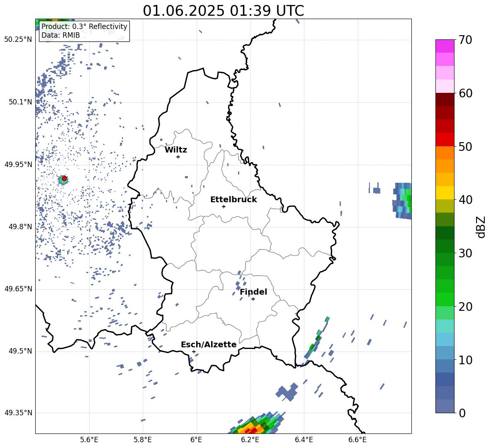Click the 49.95°N latitude label
491x448 pixels.
click(x=18, y=164)
